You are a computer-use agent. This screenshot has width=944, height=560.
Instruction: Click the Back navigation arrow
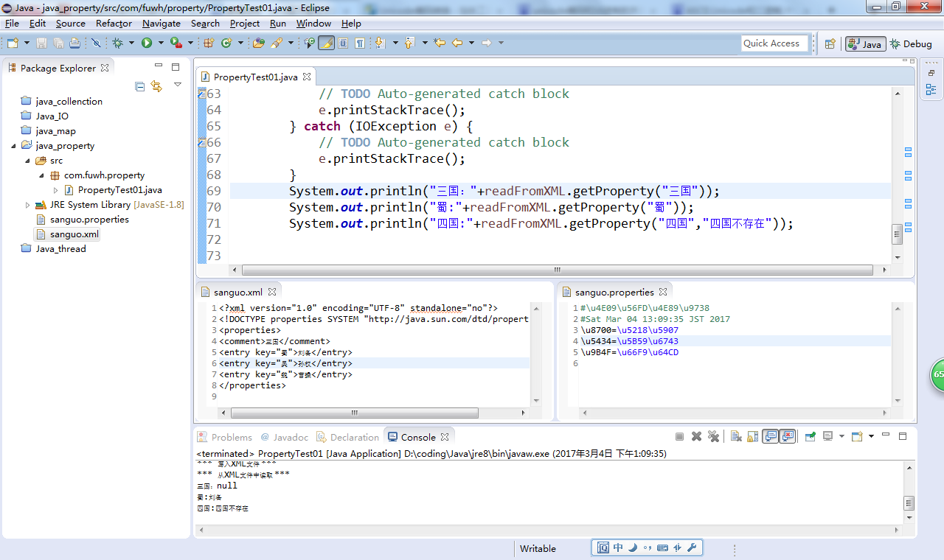[457, 43]
